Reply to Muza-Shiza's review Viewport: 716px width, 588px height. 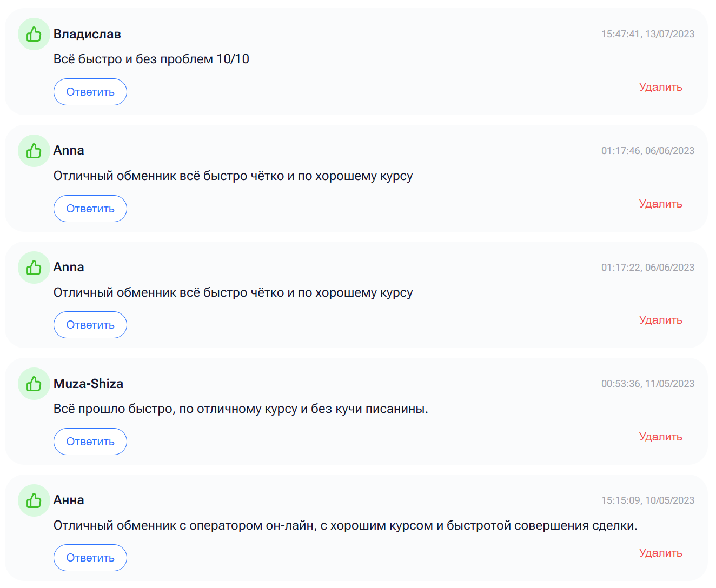click(x=90, y=442)
